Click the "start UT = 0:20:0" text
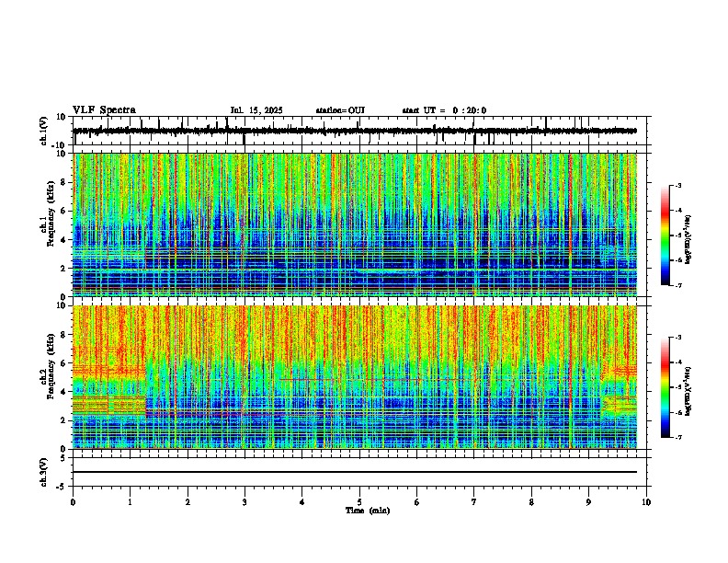728x563 pixels. 444,110
